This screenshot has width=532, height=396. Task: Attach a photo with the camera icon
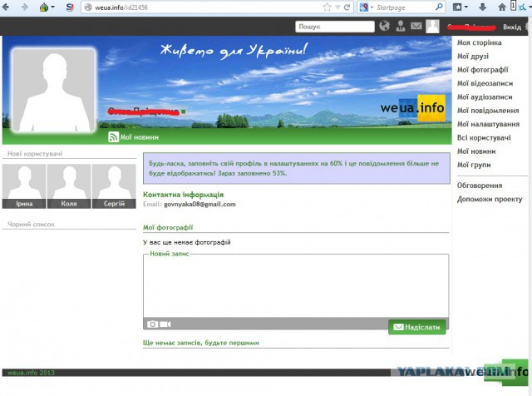pyautogui.click(x=152, y=324)
